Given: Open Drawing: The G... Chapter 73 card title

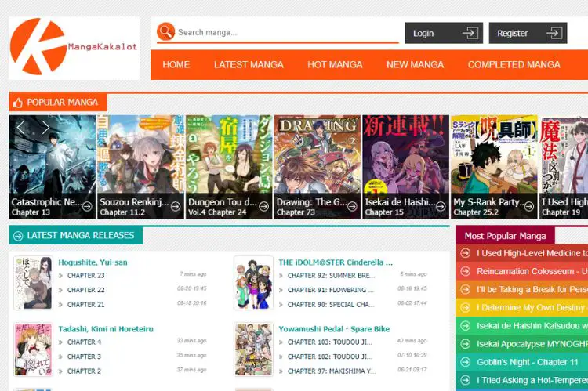Looking at the screenshot, I should click(311, 202).
